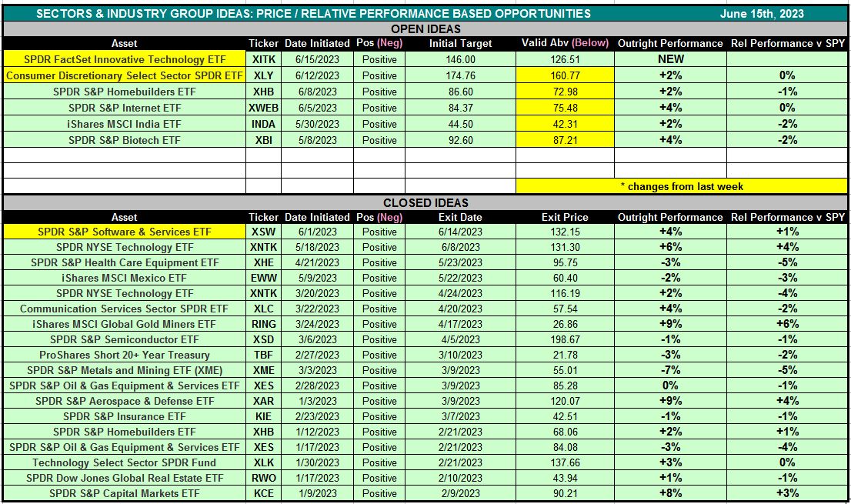Click the highlighted SPDR S&P Software & Services ETF cell

(x=124, y=232)
